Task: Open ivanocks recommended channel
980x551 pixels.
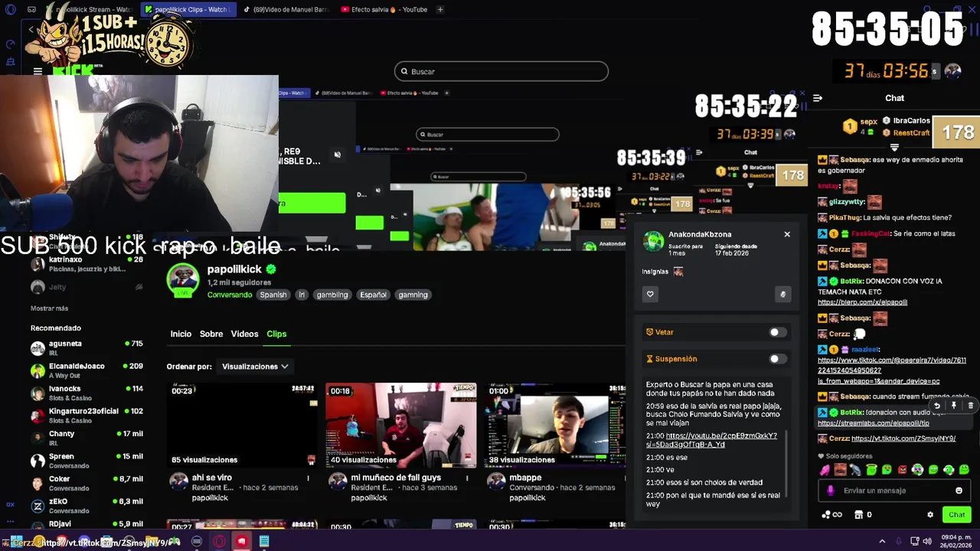Action: [87, 393]
